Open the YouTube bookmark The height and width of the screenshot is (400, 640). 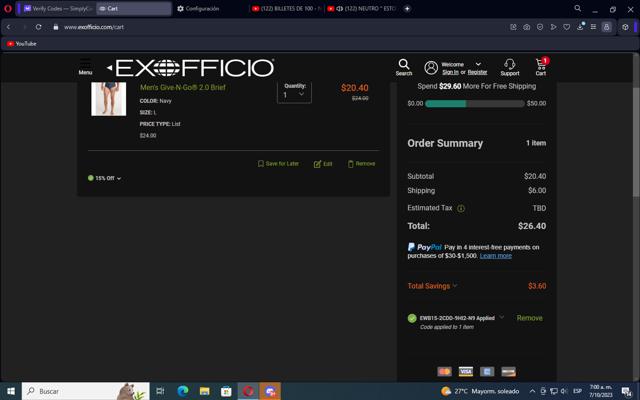[x=22, y=44]
